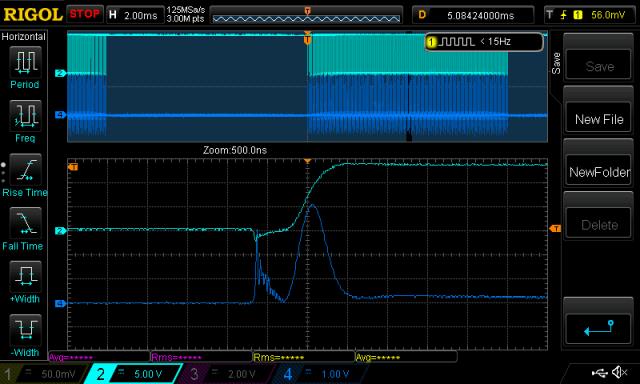The width and height of the screenshot is (640, 384).
Task: Click the NewFolder button
Action: coord(599,172)
